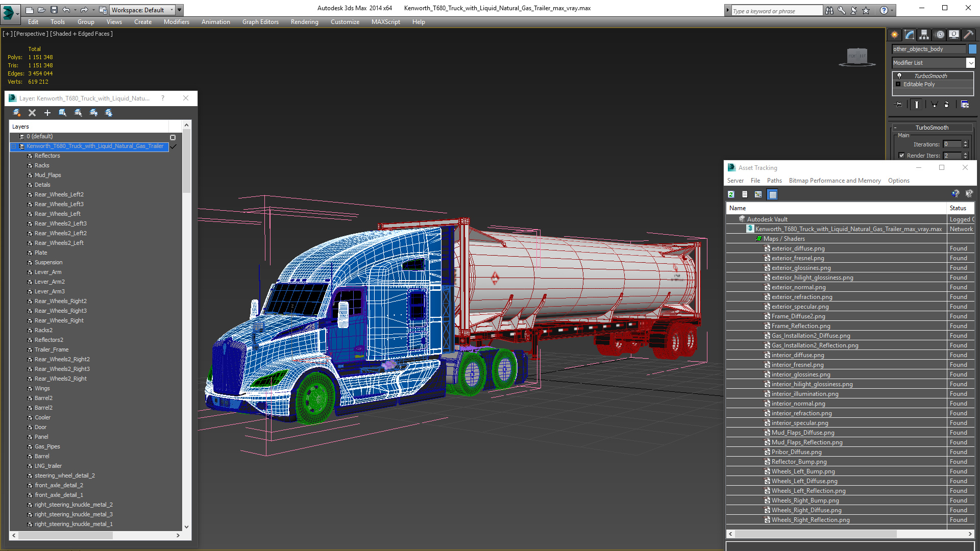Click Highlight Selected Objects' Layers icon
Image resolution: width=980 pixels, height=551 pixels.
point(78,113)
